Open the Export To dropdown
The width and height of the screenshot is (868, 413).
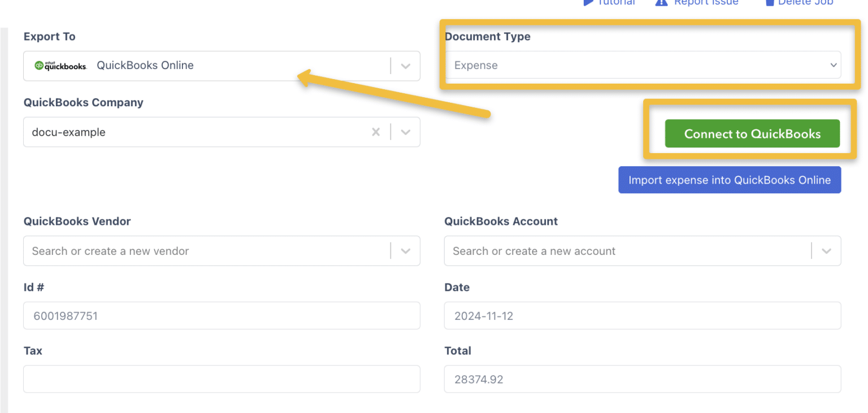click(x=405, y=66)
